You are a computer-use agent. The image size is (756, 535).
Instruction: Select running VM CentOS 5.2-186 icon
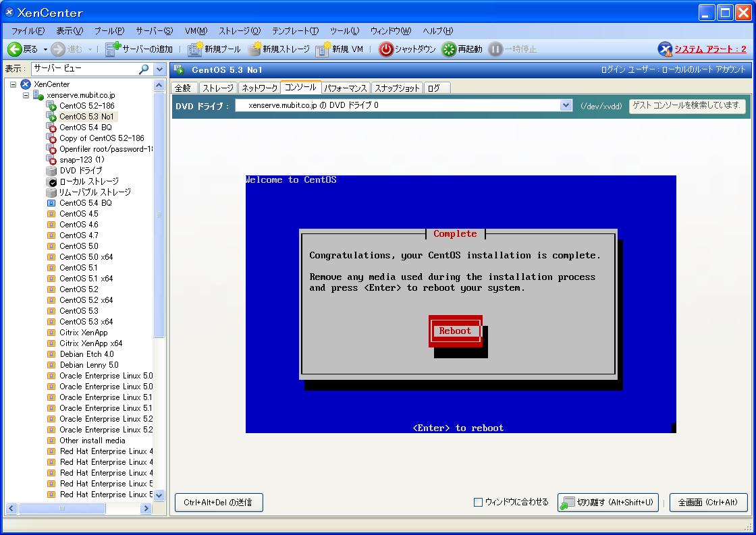51,105
